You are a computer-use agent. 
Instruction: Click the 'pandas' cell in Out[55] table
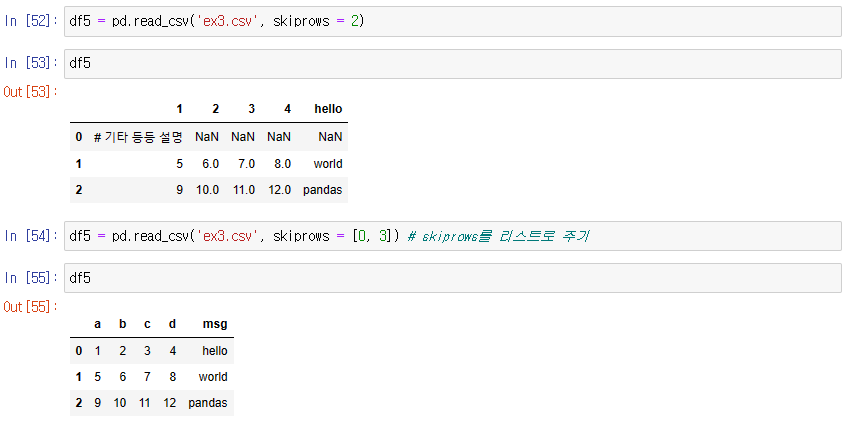207,403
